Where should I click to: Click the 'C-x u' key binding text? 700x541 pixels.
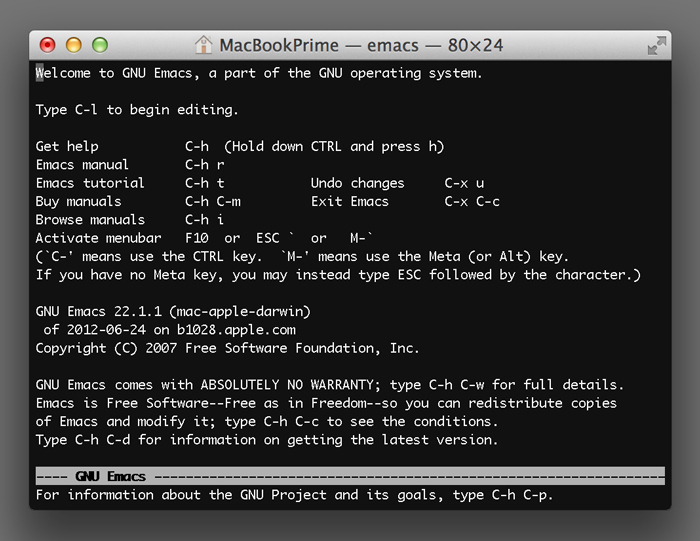click(x=464, y=183)
